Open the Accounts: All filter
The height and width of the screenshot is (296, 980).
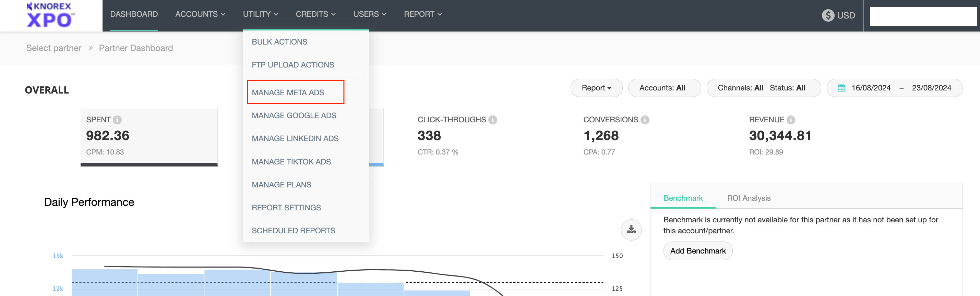[x=662, y=88]
